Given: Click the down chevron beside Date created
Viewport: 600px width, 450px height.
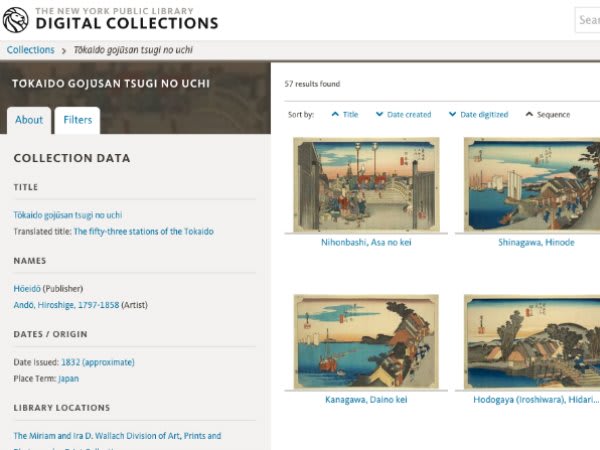Looking at the screenshot, I should coord(379,114).
